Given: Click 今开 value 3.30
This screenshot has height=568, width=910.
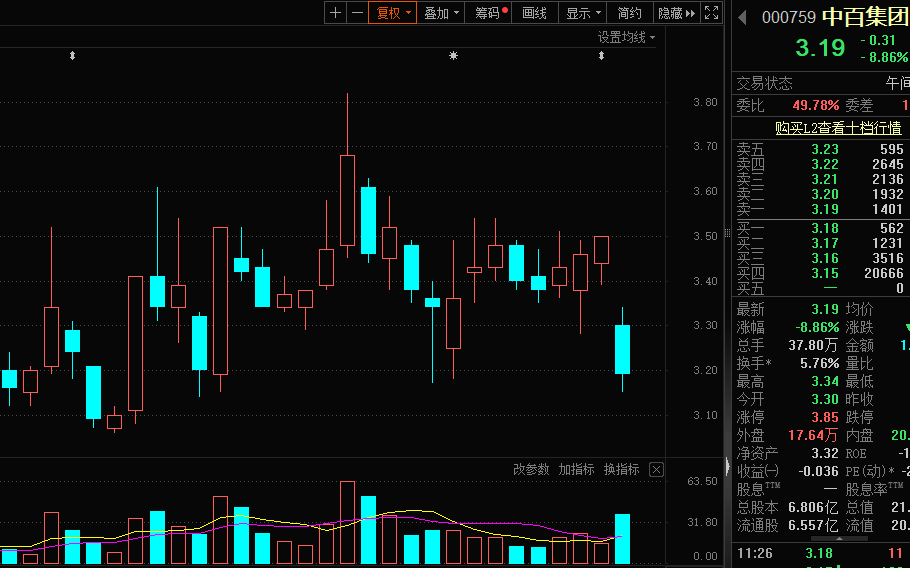Looking at the screenshot, I should [825, 400].
